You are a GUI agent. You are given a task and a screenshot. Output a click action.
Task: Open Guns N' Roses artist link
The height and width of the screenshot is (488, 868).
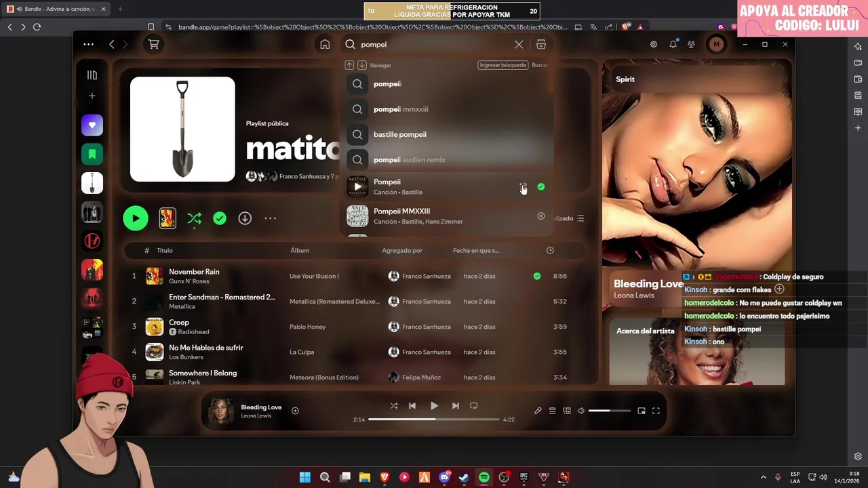tap(189, 281)
